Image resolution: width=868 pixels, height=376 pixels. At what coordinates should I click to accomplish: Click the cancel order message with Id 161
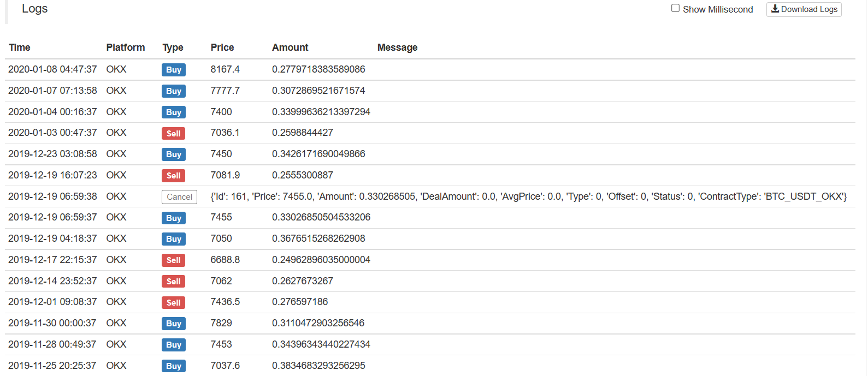[x=528, y=196]
